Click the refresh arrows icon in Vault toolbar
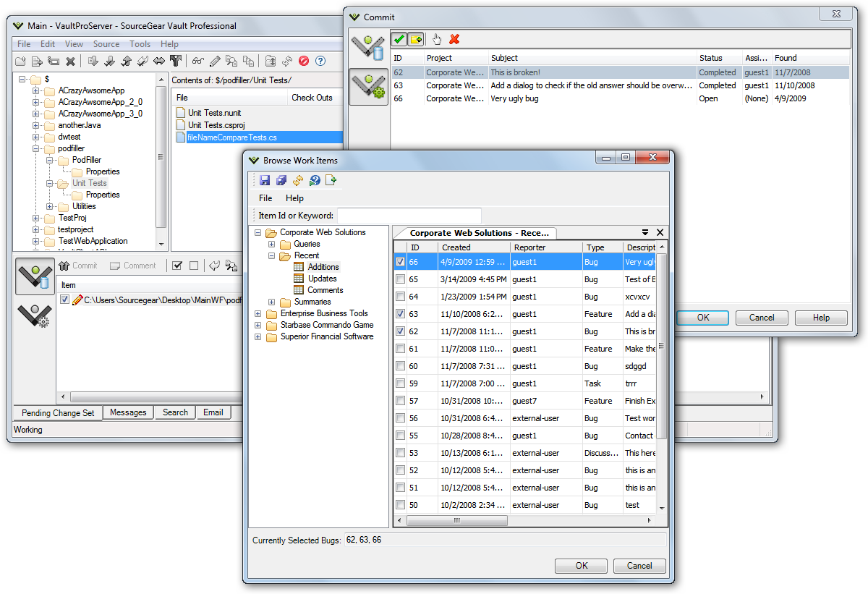868x594 pixels. [x=287, y=61]
